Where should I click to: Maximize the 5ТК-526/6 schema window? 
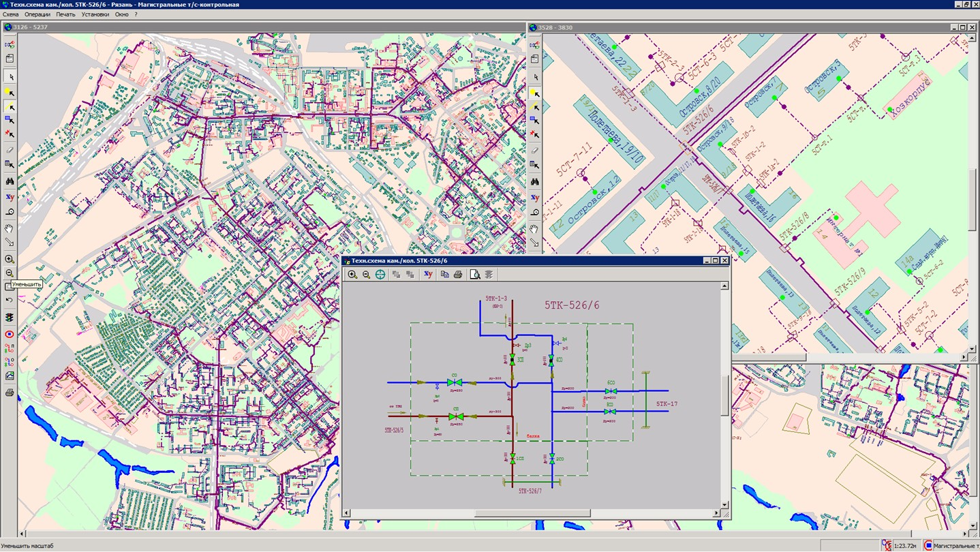click(715, 260)
